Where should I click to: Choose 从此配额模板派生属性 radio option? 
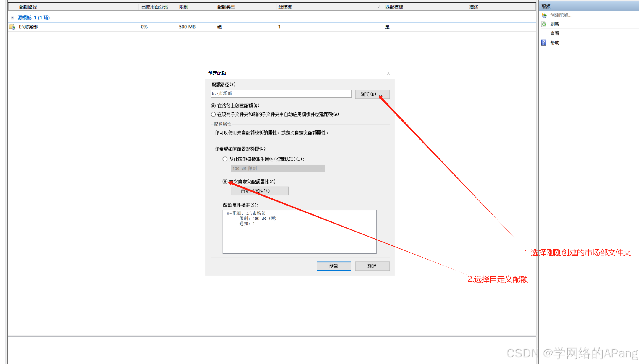tap(225, 159)
